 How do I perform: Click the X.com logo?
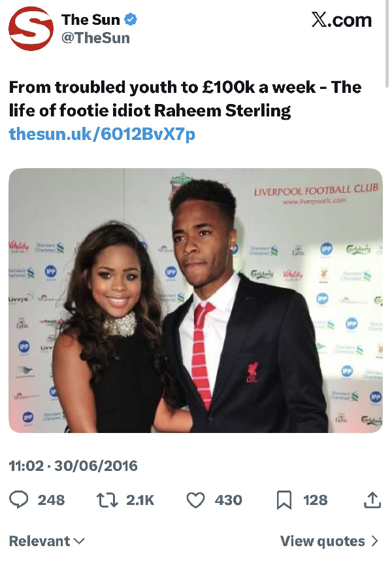[x=341, y=20]
